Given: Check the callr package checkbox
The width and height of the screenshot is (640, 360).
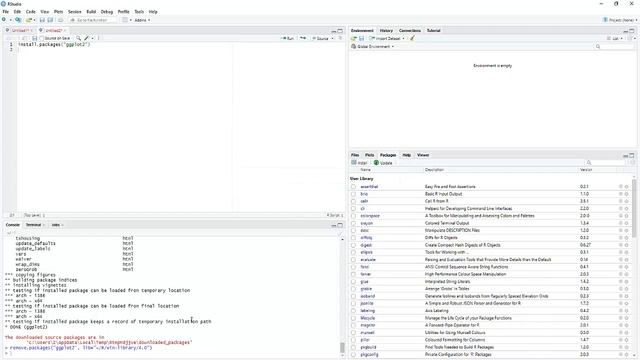Looking at the screenshot, I should [x=353, y=201].
